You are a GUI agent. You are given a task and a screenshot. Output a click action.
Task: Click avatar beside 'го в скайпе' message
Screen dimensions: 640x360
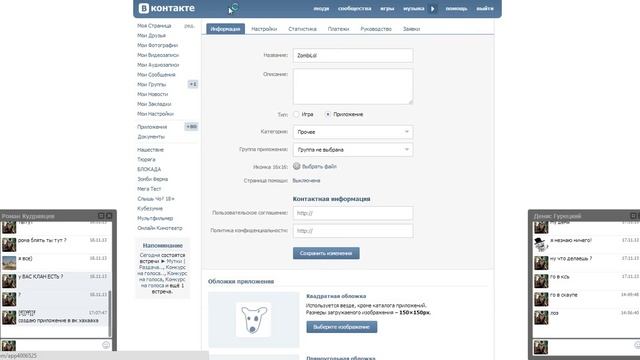541,299
